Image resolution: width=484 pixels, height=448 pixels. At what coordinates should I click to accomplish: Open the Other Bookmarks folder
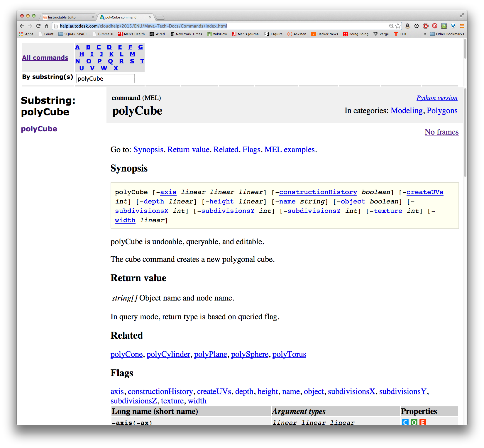pyautogui.click(x=447, y=34)
